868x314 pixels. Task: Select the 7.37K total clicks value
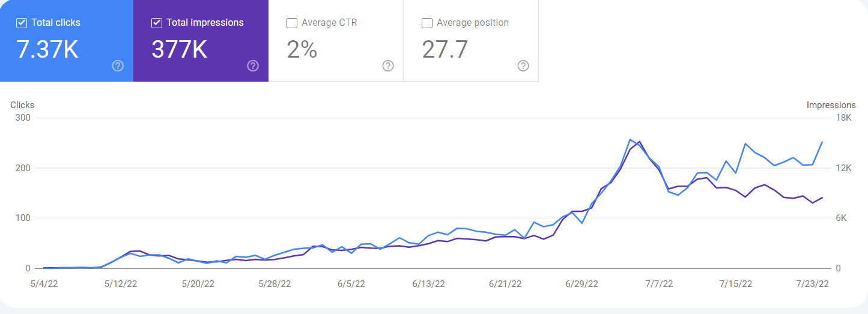pos(47,50)
